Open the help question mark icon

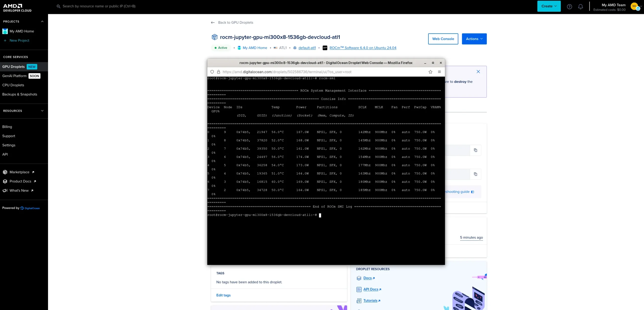tap(570, 7)
